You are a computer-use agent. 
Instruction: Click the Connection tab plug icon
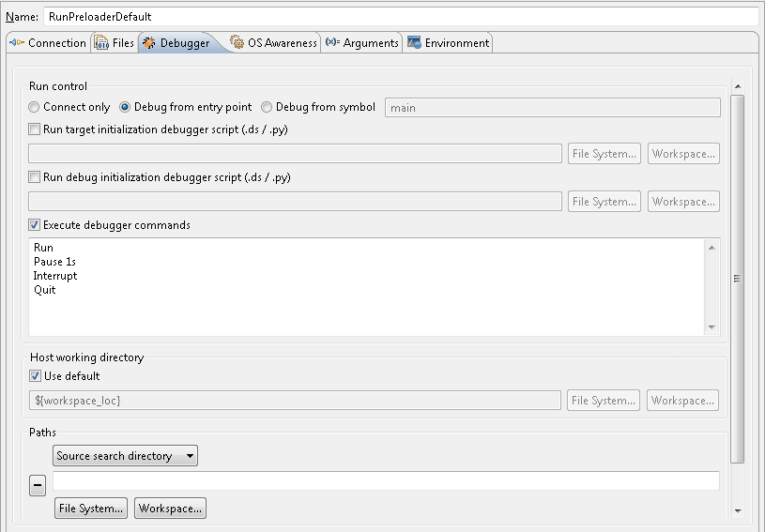point(17,43)
